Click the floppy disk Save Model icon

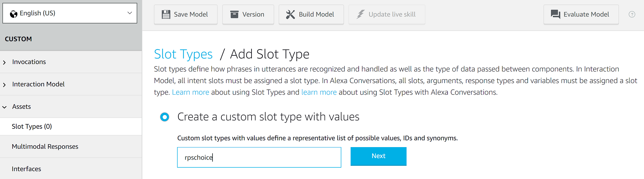point(166,14)
